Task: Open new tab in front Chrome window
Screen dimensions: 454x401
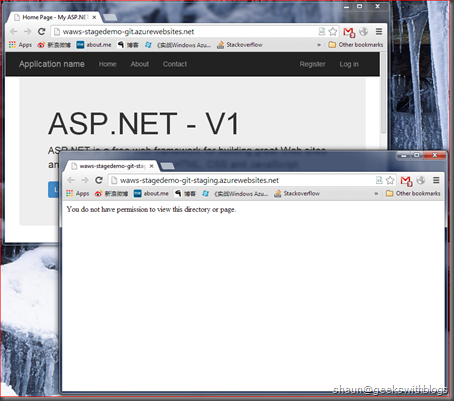Action: [x=167, y=166]
